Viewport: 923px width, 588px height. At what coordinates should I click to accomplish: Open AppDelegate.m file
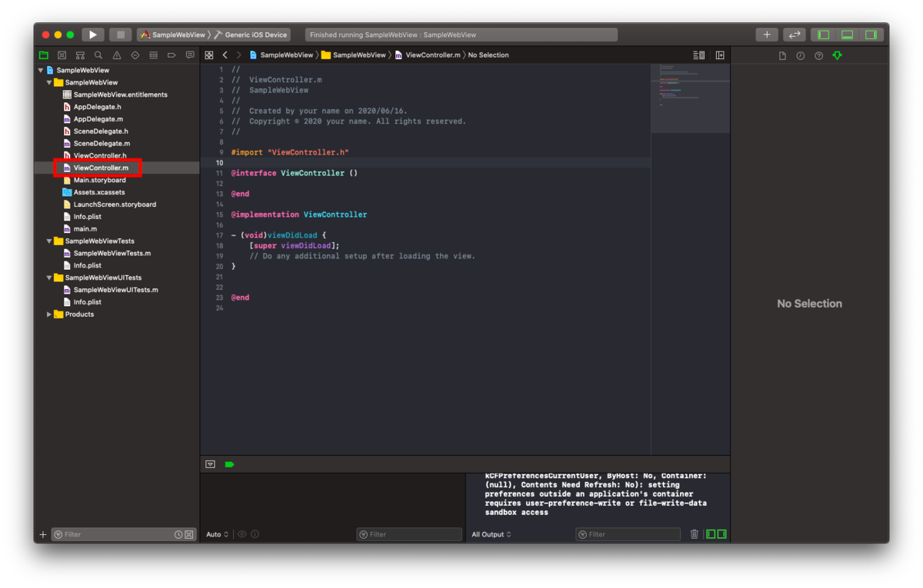98,119
